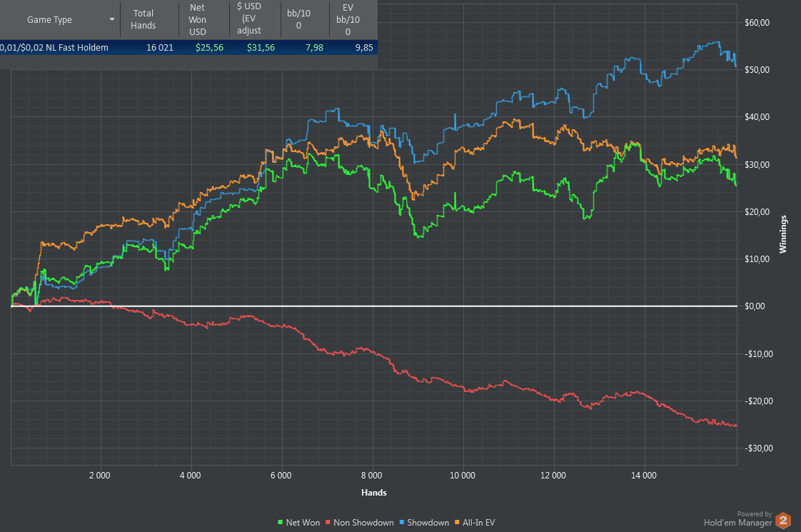Image resolution: width=801 pixels, height=532 pixels.
Task: Sort by the EV bb/100 column header
Action: [348, 19]
